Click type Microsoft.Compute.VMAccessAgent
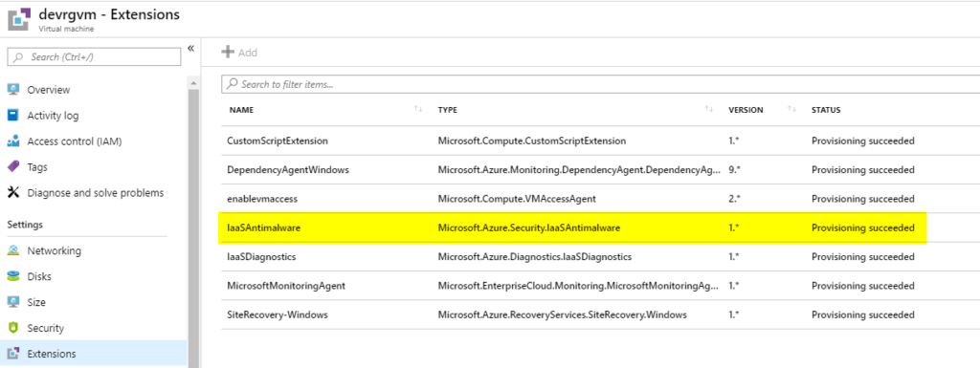 [x=517, y=199]
